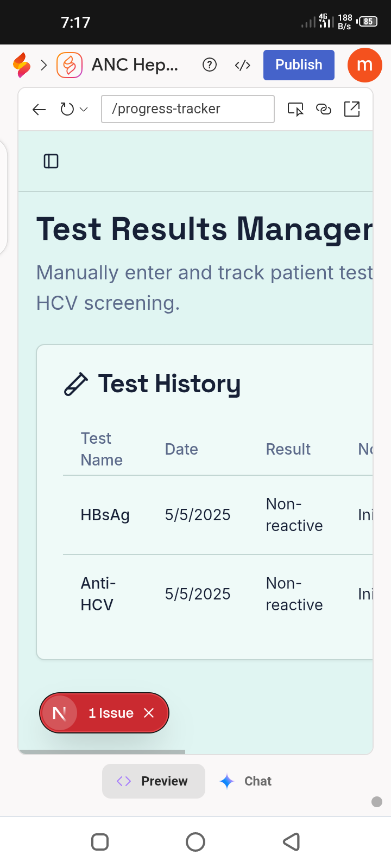This screenshot has height=868, width=391.
Task: Open the ANC Hep project icon
Action: coord(70,65)
